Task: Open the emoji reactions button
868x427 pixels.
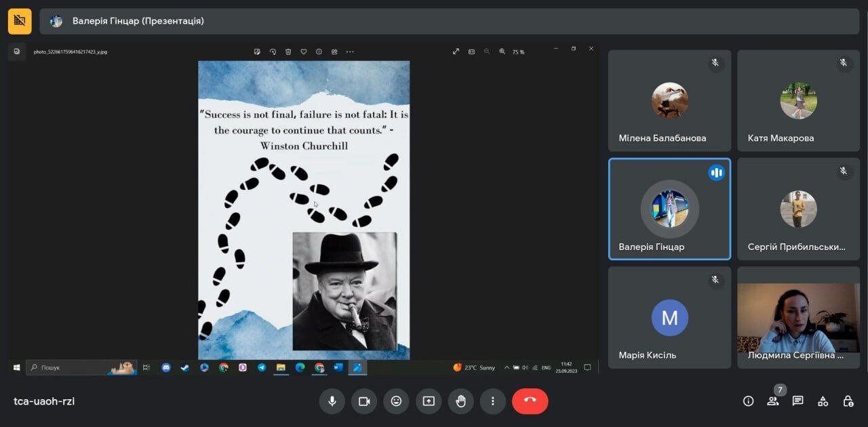Action: click(x=396, y=401)
